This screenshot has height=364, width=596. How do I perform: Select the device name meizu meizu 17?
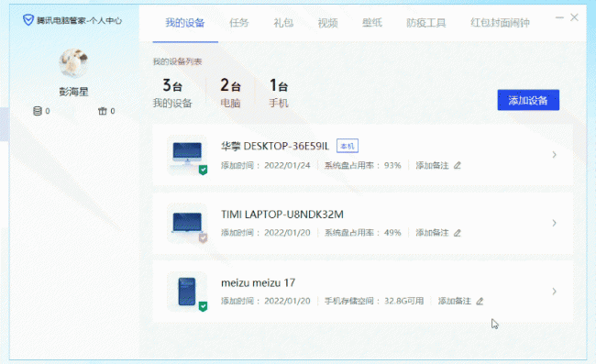click(x=258, y=282)
